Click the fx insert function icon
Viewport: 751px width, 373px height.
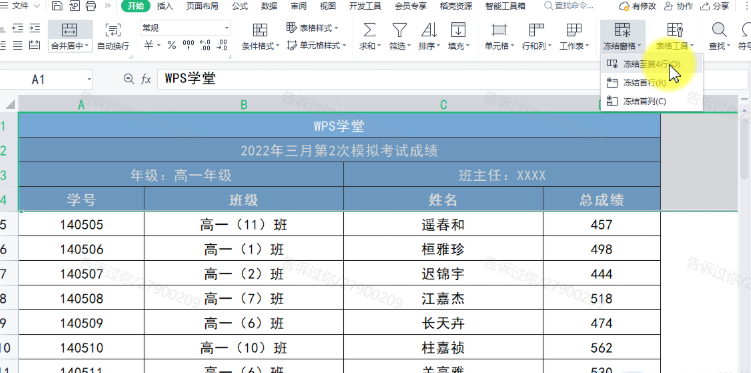click(x=146, y=79)
